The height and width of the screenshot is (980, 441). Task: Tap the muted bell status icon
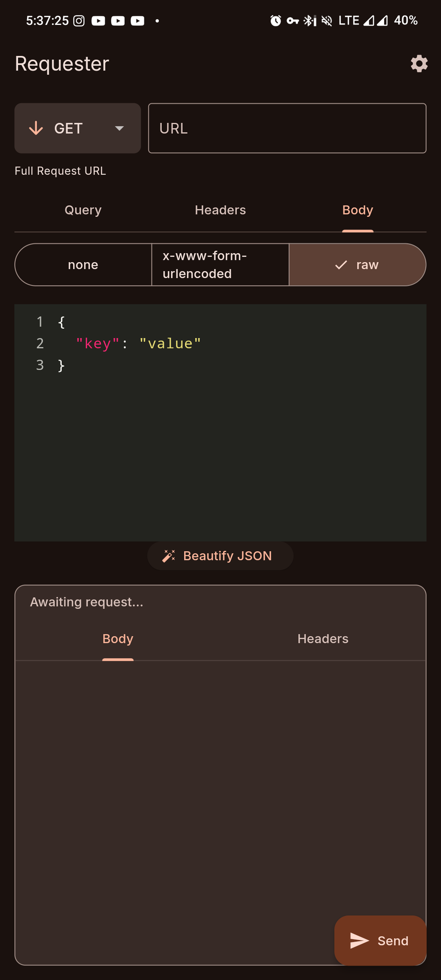(x=327, y=21)
